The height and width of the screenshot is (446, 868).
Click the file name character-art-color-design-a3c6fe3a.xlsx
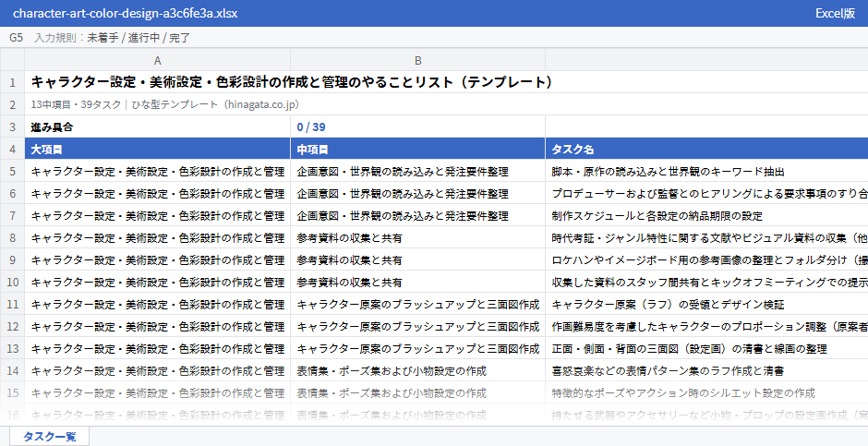pos(125,13)
